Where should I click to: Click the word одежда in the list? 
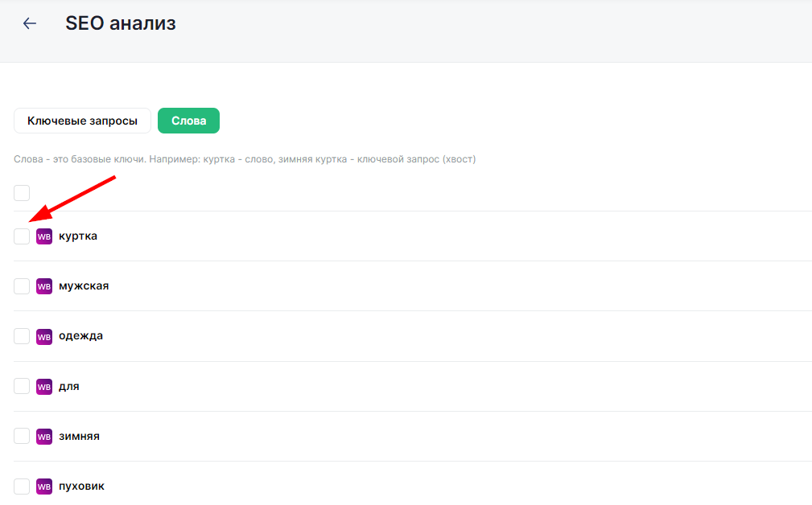click(80, 336)
